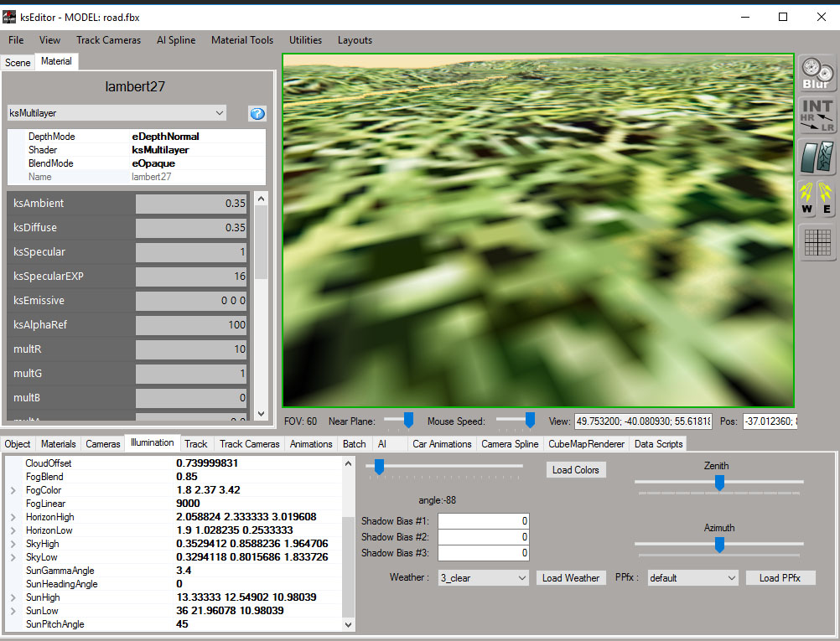840x641 pixels.
Task: Open the Material Tools menu
Action: (242, 40)
